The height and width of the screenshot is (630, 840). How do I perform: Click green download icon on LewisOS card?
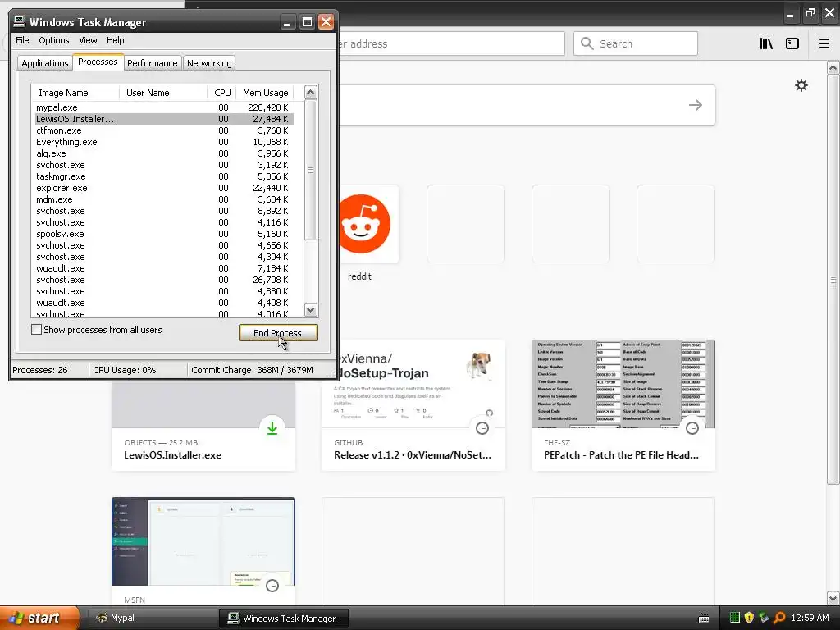pos(272,428)
